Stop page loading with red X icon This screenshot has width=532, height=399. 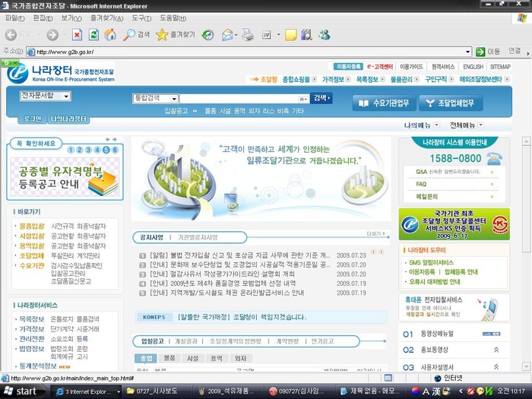[78, 35]
